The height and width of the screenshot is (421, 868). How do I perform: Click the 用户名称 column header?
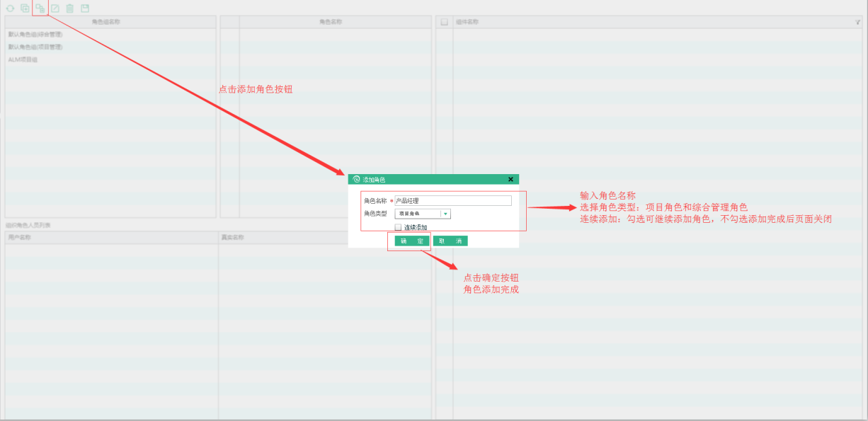[112, 237]
